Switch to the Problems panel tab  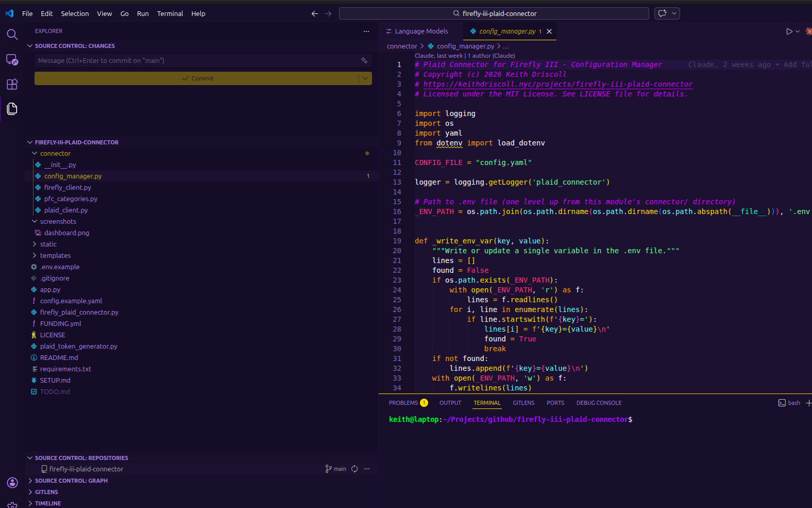point(408,403)
